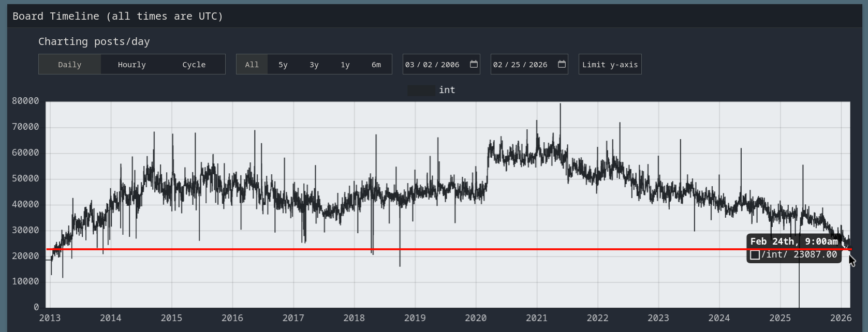Click the end date field 02/25/2026

tap(529, 64)
